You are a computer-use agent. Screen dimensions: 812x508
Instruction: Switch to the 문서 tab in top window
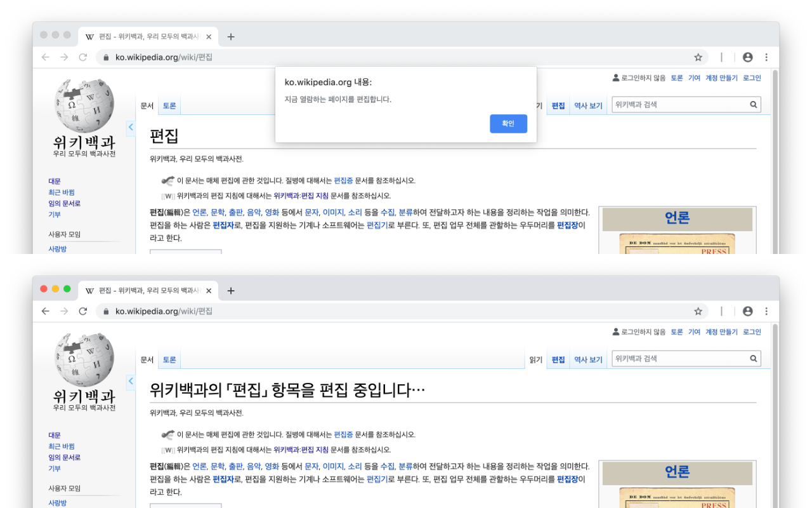pyautogui.click(x=147, y=106)
